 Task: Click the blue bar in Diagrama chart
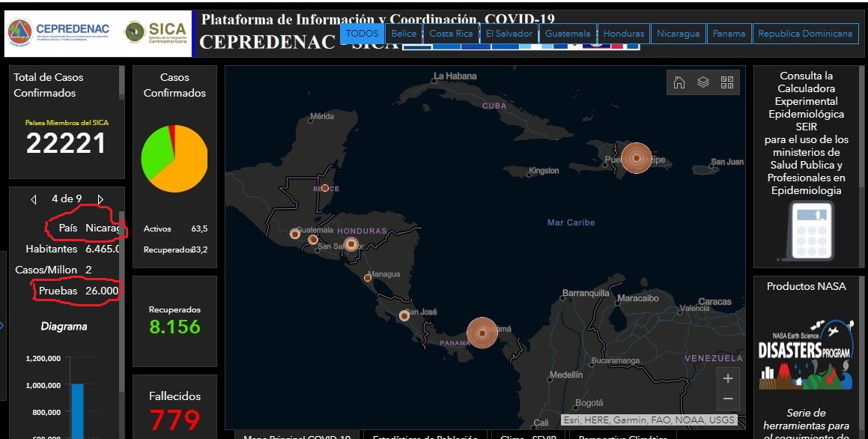pos(77,411)
